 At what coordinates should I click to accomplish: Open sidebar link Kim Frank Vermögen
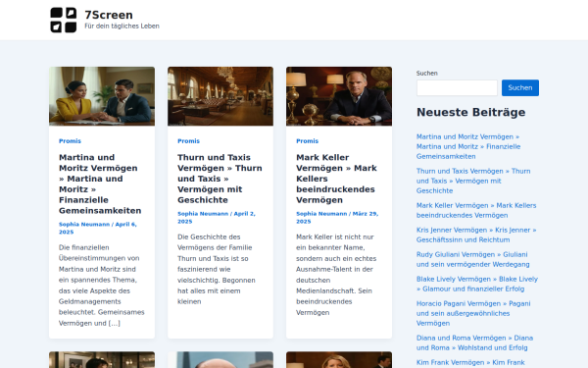(x=470, y=363)
